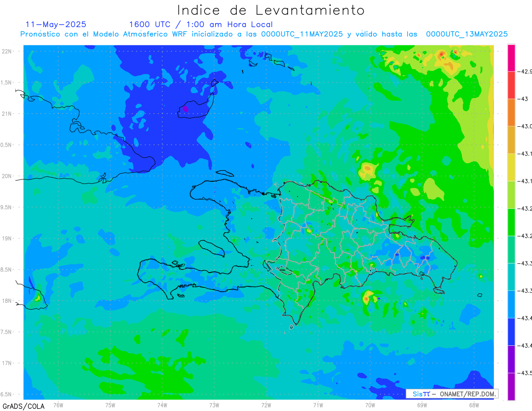
Task: Click the '68W' longitude label
Action: pos(474,405)
